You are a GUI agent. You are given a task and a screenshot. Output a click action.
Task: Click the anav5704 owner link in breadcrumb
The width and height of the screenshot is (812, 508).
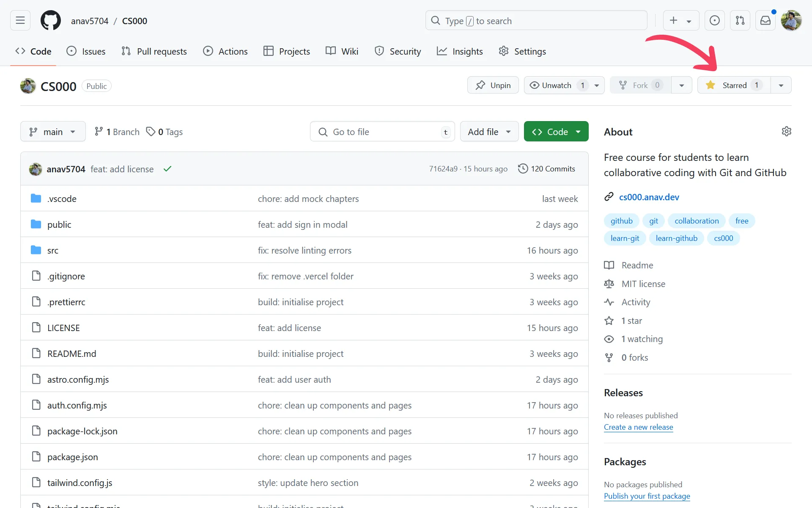tap(90, 21)
